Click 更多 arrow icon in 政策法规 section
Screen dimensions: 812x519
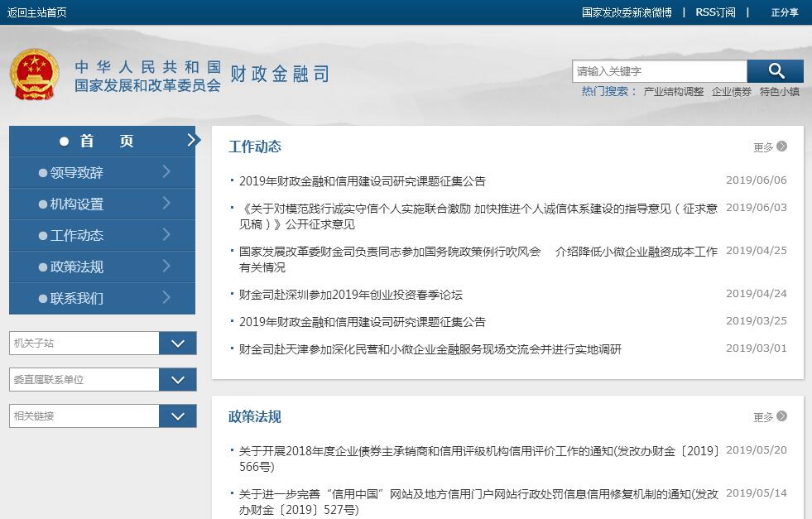point(781,416)
